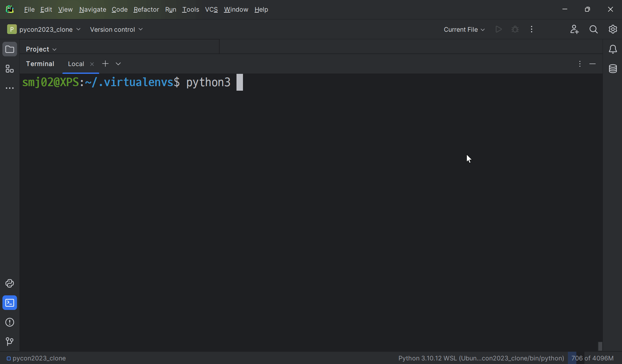
Task: Expand the Version control dropdown
Action: point(116,29)
